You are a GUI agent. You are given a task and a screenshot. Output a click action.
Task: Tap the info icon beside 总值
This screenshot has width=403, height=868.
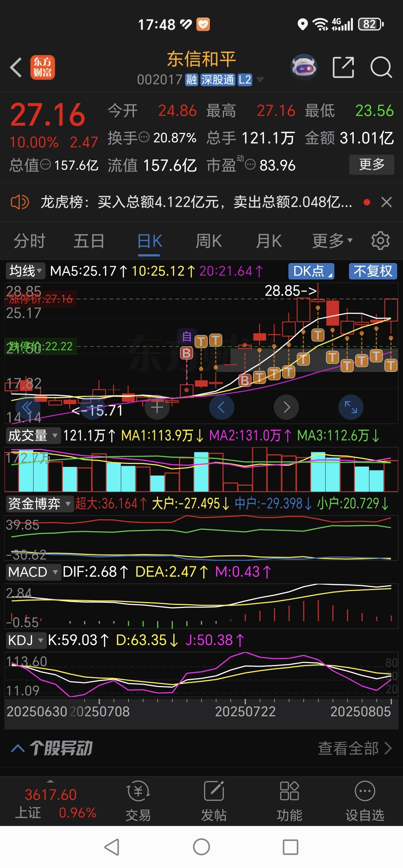(x=46, y=164)
